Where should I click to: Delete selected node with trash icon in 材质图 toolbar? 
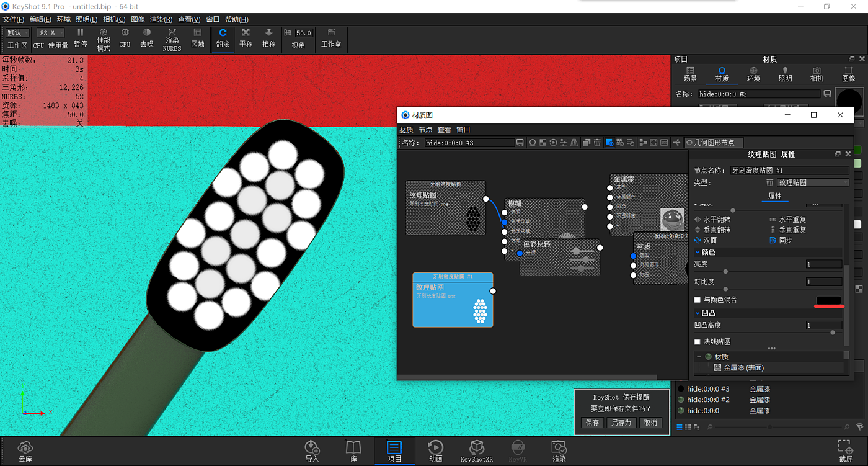tap(597, 143)
